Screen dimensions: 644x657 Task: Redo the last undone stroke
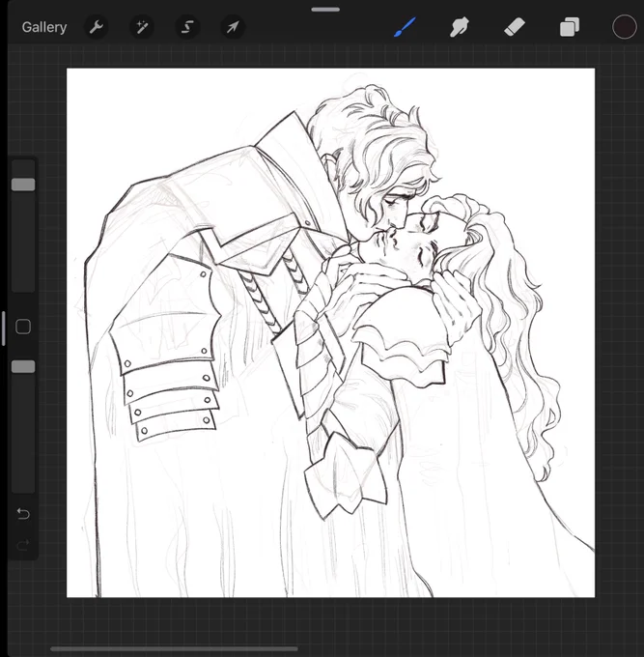point(23,545)
